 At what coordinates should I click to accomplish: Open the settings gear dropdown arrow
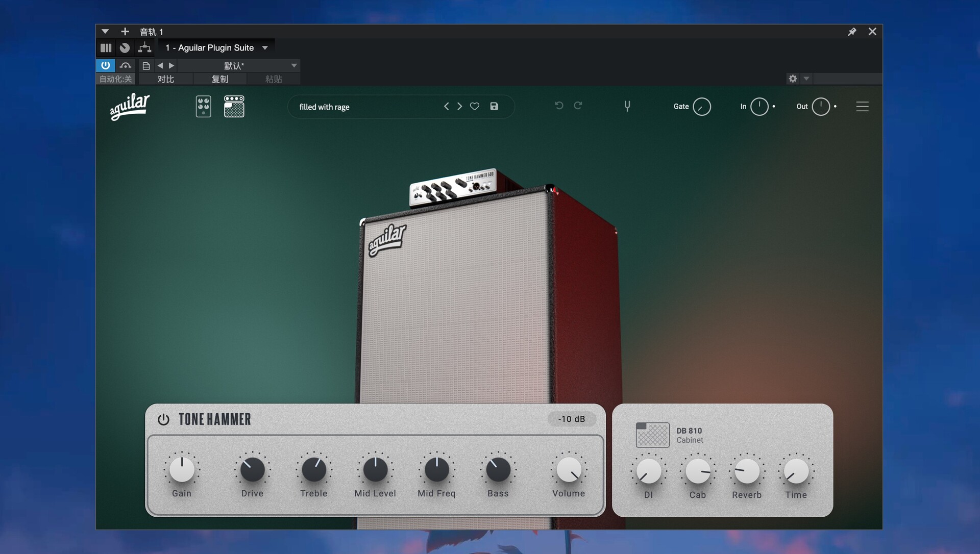[806, 79]
